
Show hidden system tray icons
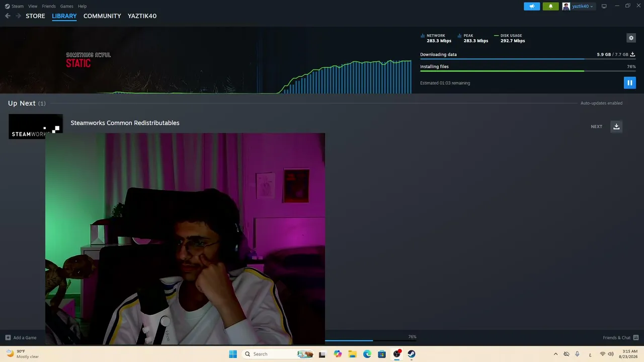[x=555, y=354]
